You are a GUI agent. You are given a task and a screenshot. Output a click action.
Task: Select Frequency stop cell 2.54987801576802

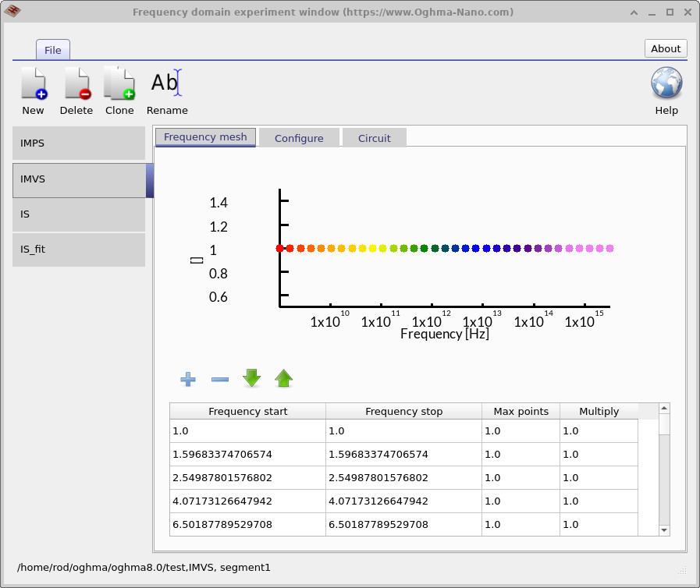pos(403,478)
